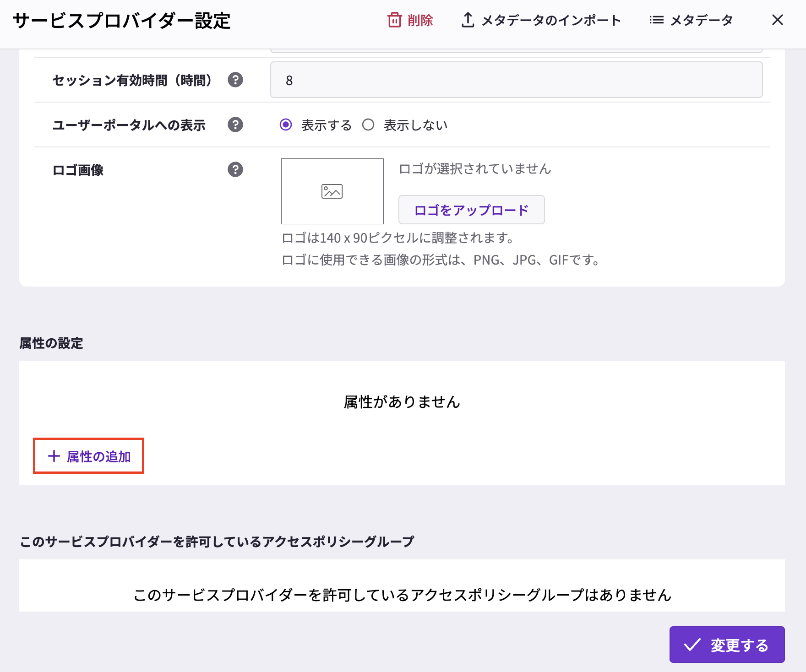The image size is (806, 672).
Task: Select the 表示する radio button
Action: click(x=286, y=125)
